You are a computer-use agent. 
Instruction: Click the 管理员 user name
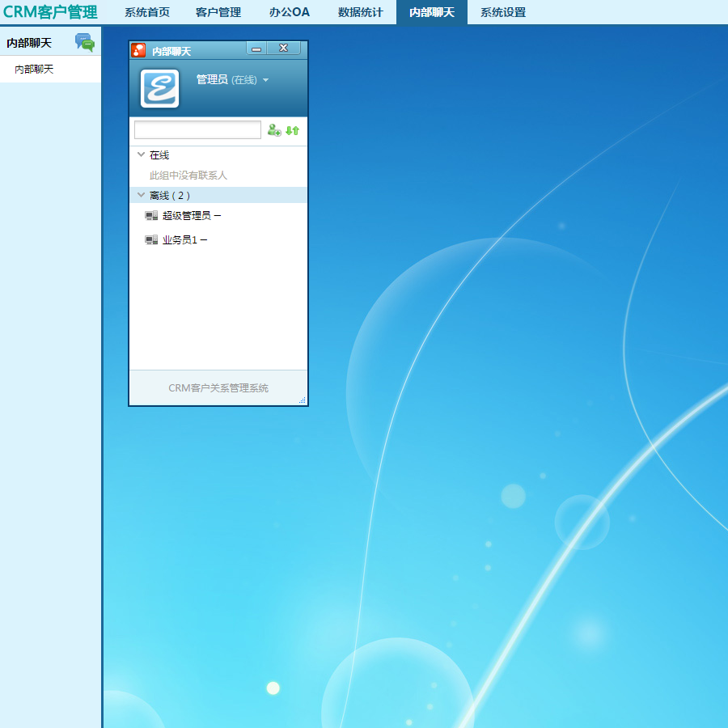point(212,80)
